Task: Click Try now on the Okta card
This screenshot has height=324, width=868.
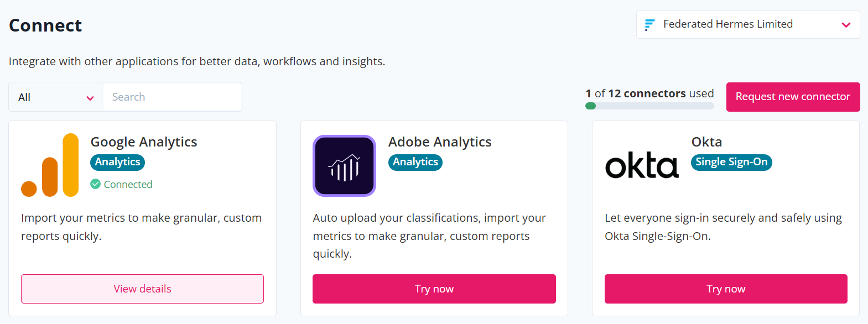Action: point(726,289)
